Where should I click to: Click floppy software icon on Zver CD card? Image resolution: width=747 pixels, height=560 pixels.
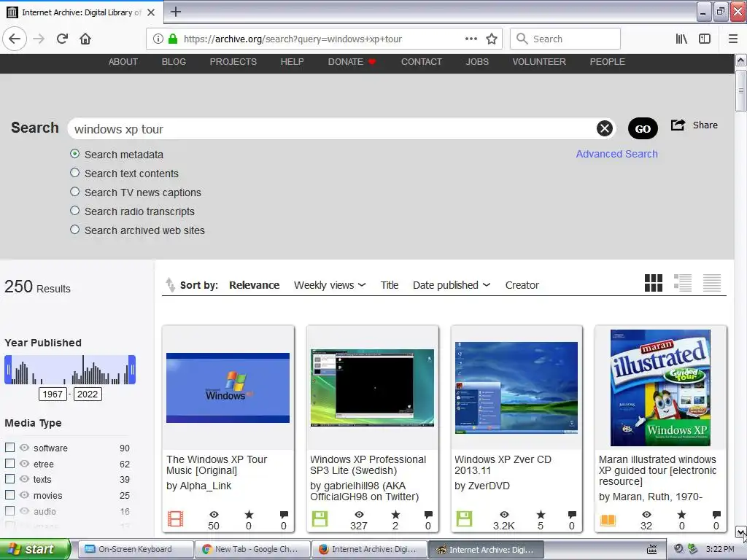pos(464,518)
